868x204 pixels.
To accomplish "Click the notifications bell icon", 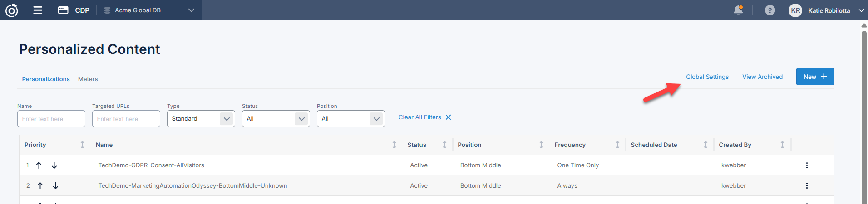I will click(738, 10).
